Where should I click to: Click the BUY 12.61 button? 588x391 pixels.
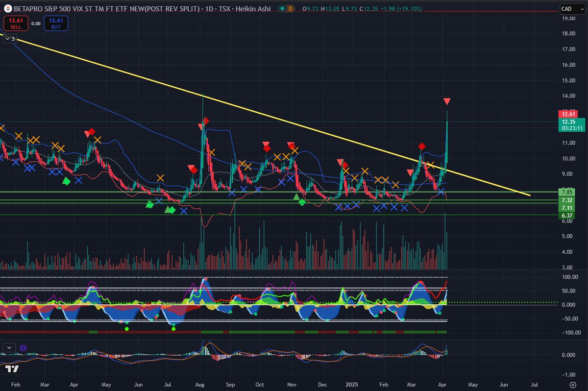pyautogui.click(x=55, y=23)
